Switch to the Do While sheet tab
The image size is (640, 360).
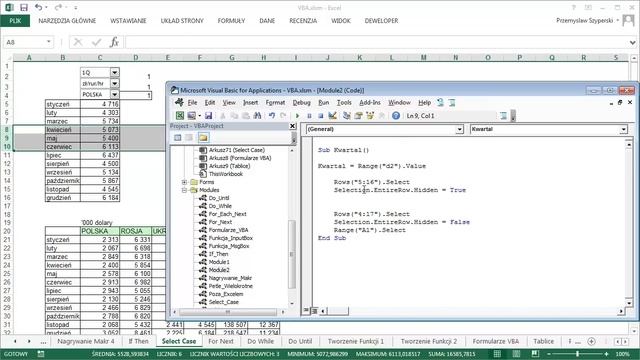pos(260,341)
